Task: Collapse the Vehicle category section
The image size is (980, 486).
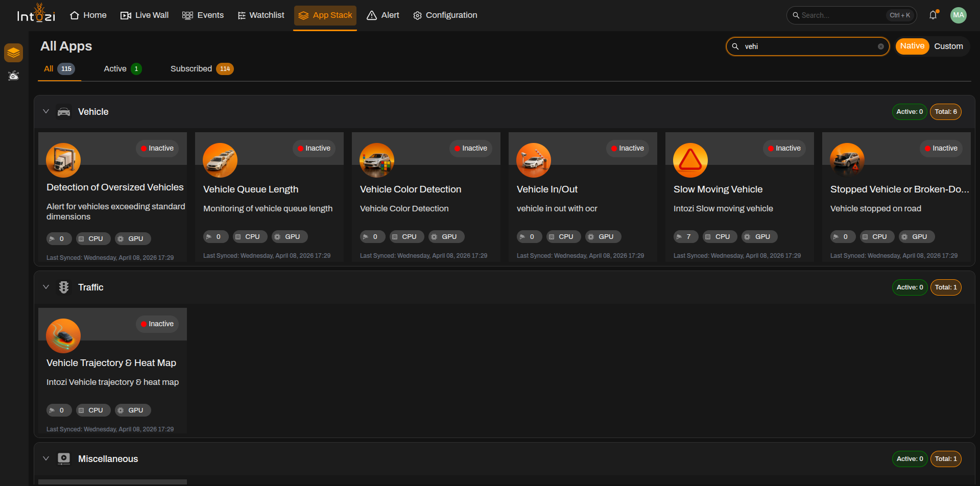Action: 46,111
